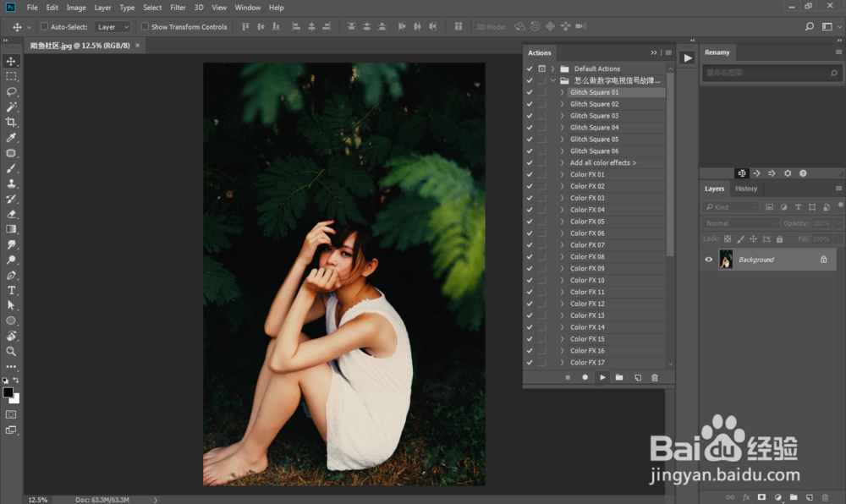Select the Lasso tool
Screen dimensions: 846x504
click(11, 91)
